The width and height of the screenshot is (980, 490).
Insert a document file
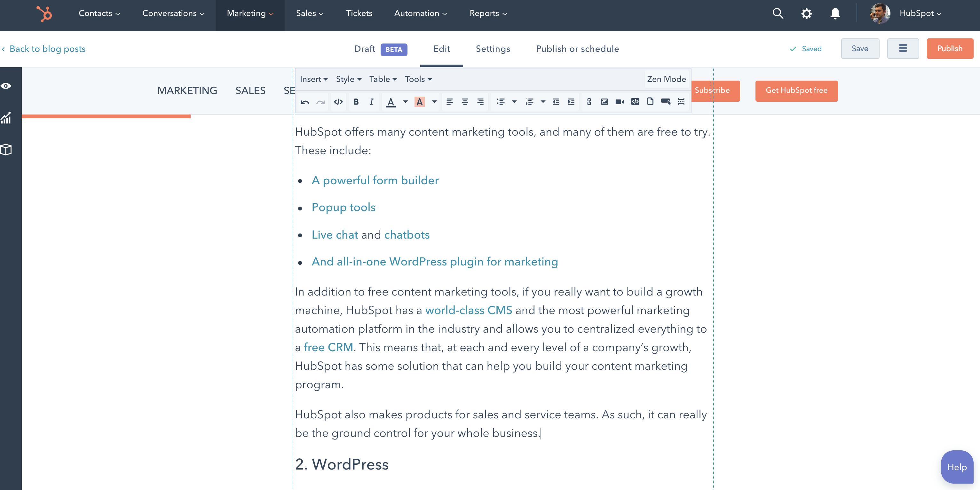(650, 102)
